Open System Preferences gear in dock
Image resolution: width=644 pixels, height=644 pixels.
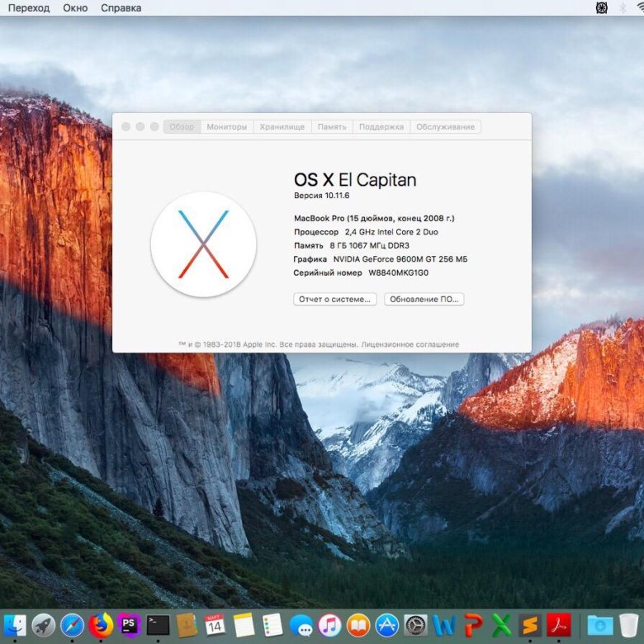(x=415, y=625)
